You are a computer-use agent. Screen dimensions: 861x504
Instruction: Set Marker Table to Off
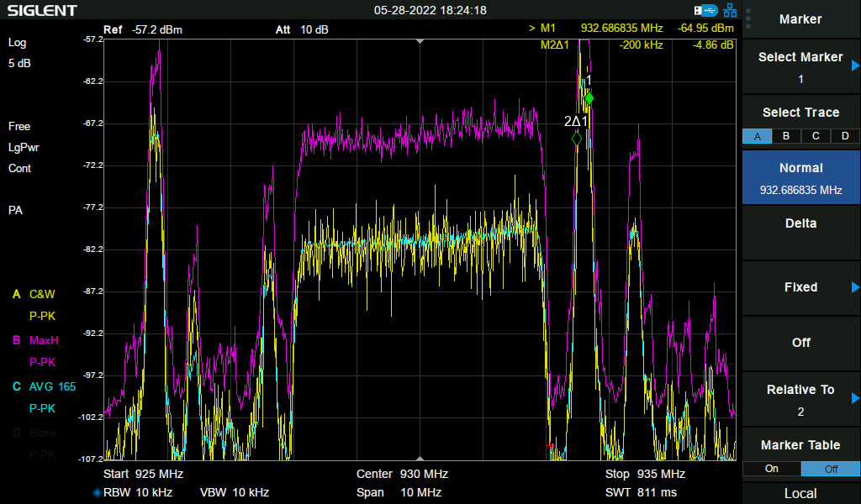(830, 469)
